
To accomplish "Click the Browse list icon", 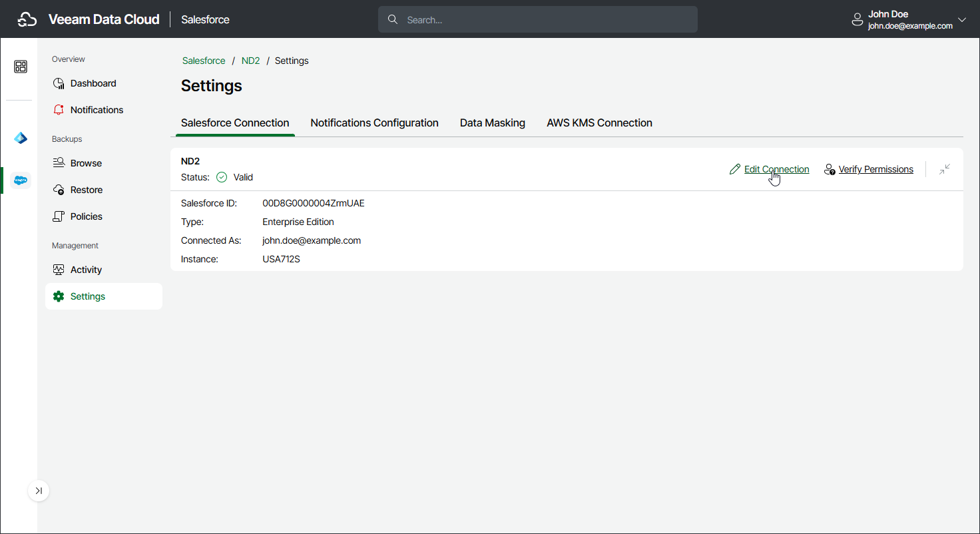I will (59, 163).
